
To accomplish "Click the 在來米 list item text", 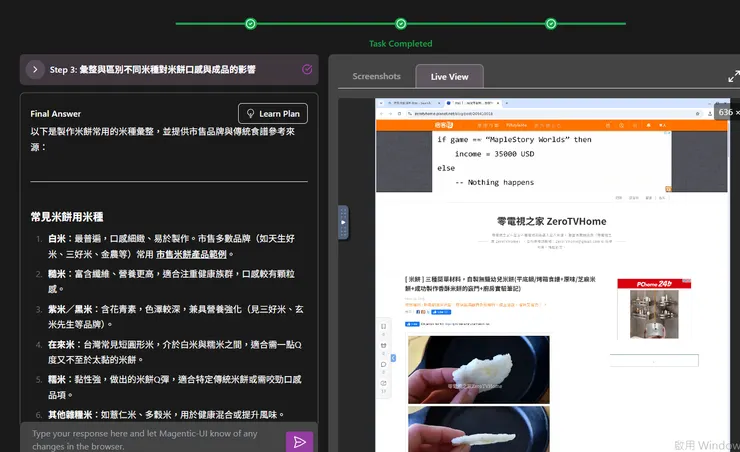I will click(175, 352).
